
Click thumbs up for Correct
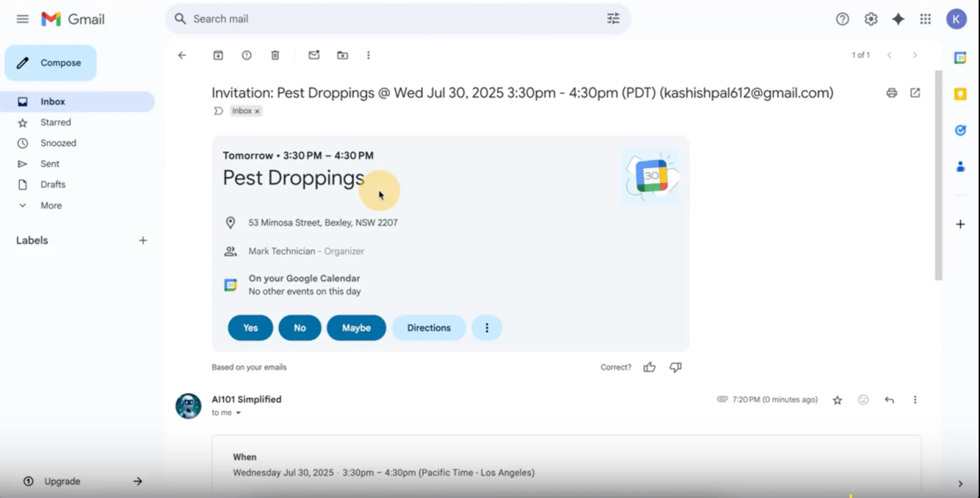click(x=649, y=367)
